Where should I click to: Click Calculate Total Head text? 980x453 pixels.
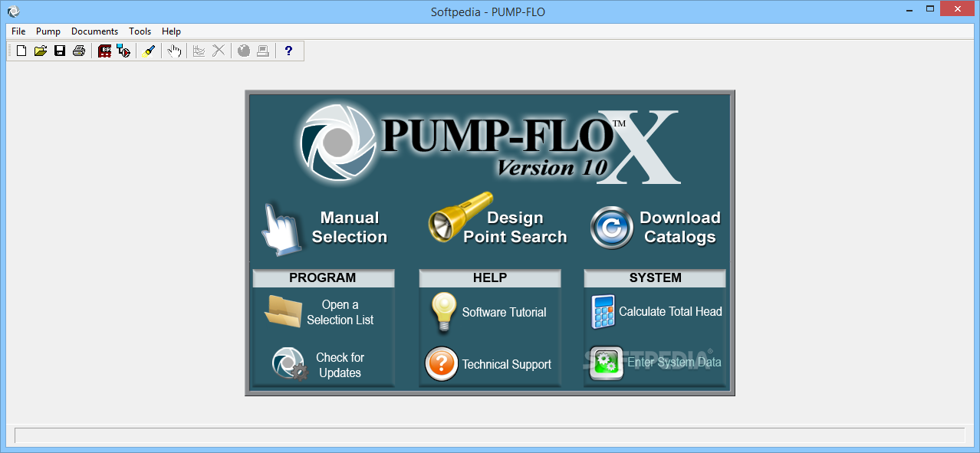point(671,311)
